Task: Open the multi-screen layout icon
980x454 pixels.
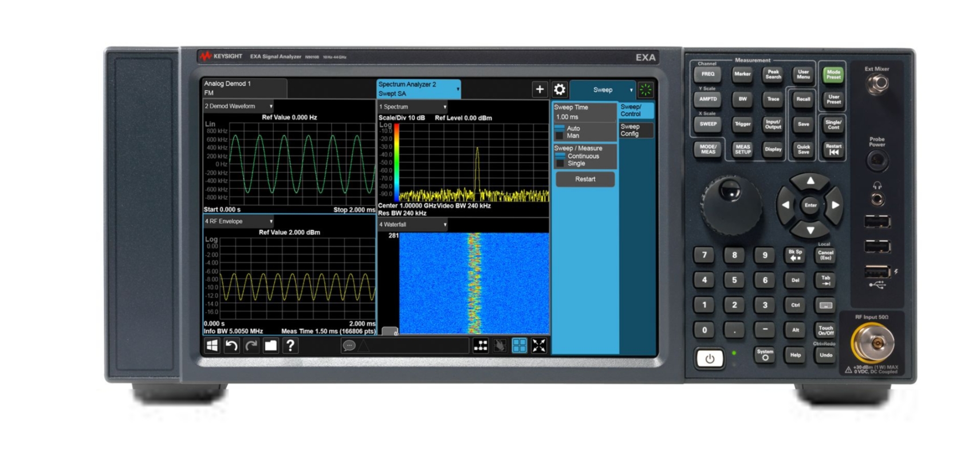Action: pyautogui.click(x=481, y=345)
